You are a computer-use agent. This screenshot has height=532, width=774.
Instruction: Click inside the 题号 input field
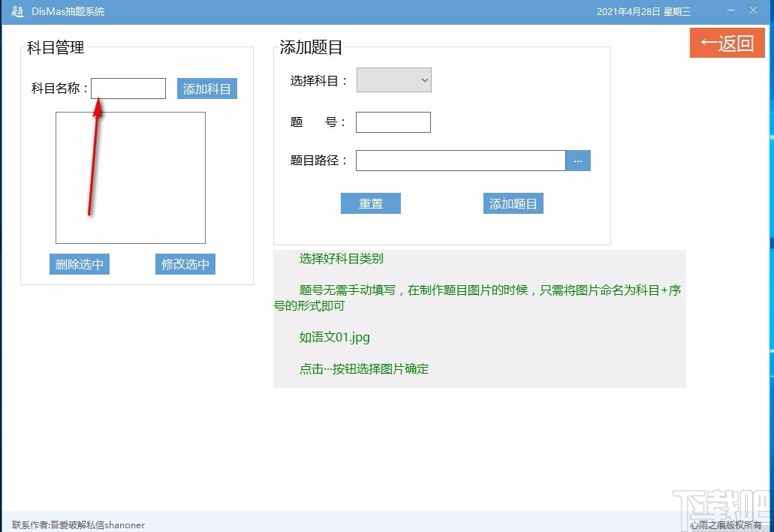point(393,122)
